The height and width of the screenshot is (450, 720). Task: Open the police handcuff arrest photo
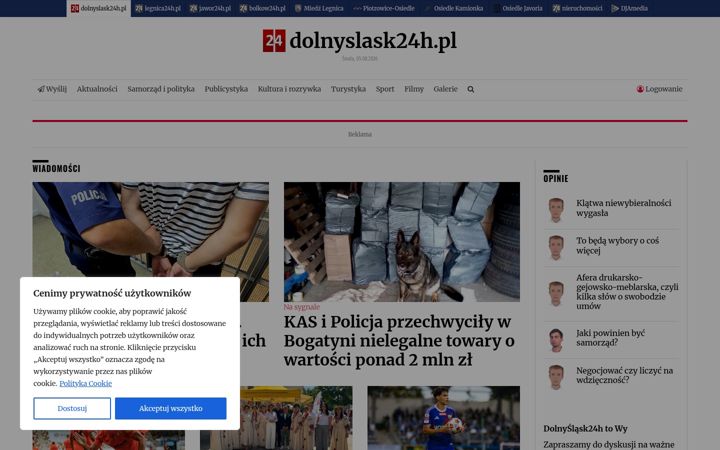point(151,230)
